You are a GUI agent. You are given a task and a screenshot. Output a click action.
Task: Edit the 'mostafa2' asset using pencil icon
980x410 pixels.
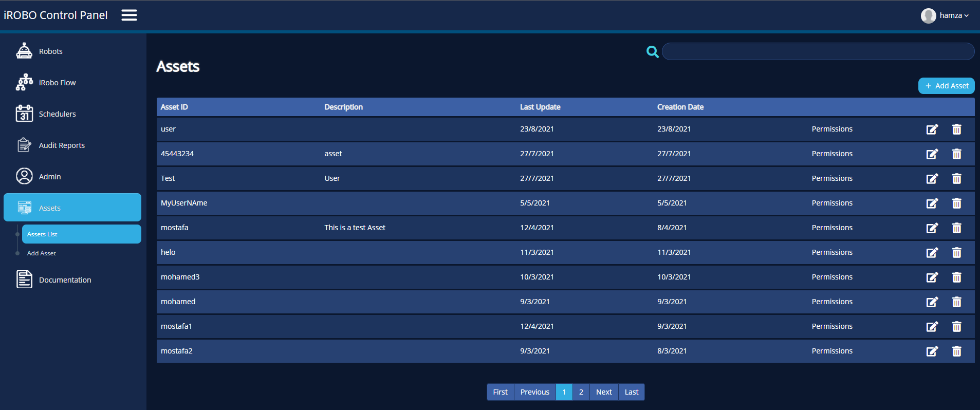(x=932, y=351)
